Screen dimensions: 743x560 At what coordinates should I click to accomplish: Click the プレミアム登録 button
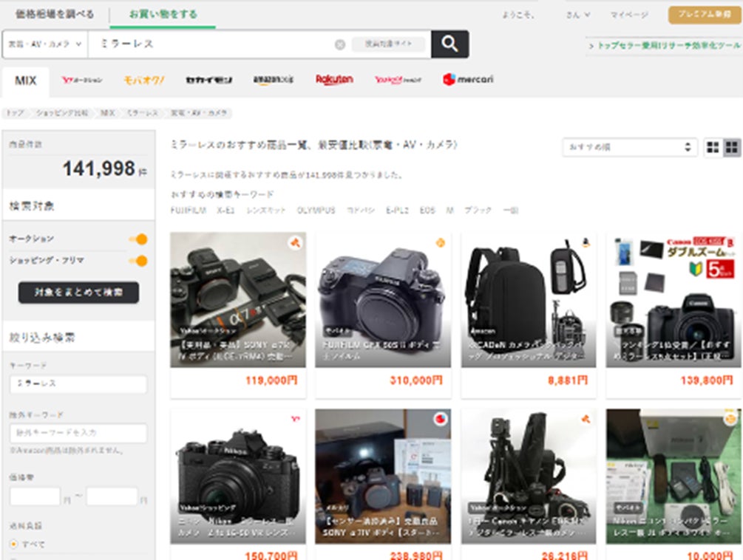(x=705, y=15)
